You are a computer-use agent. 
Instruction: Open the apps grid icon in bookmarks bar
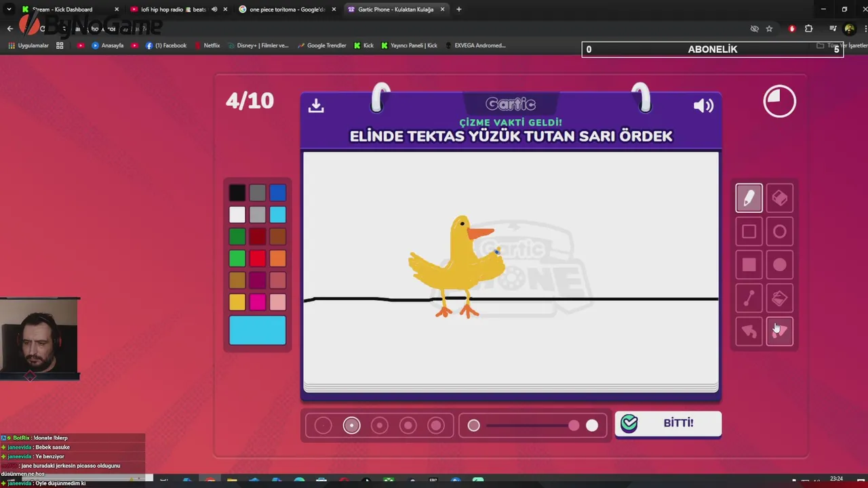[60, 45]
